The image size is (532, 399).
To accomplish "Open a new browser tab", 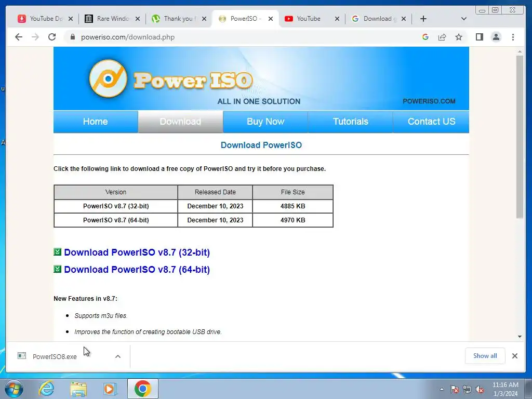I will (423, 19).
